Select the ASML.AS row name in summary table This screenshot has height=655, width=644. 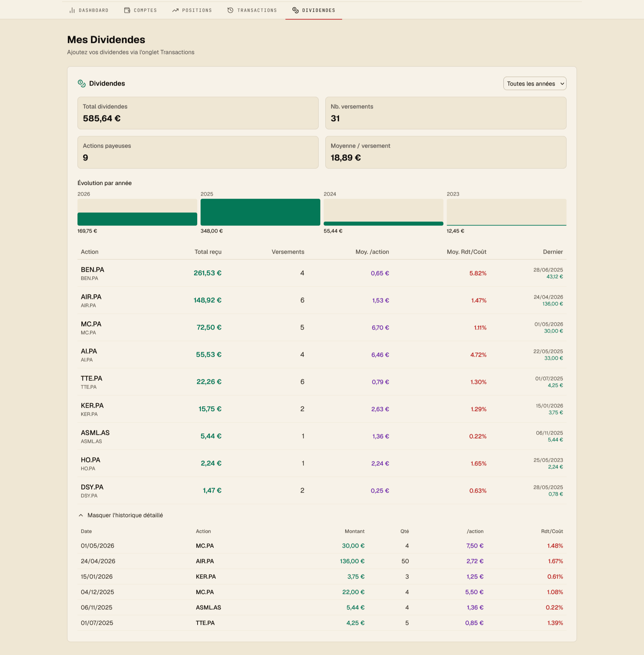click(95, 433)
